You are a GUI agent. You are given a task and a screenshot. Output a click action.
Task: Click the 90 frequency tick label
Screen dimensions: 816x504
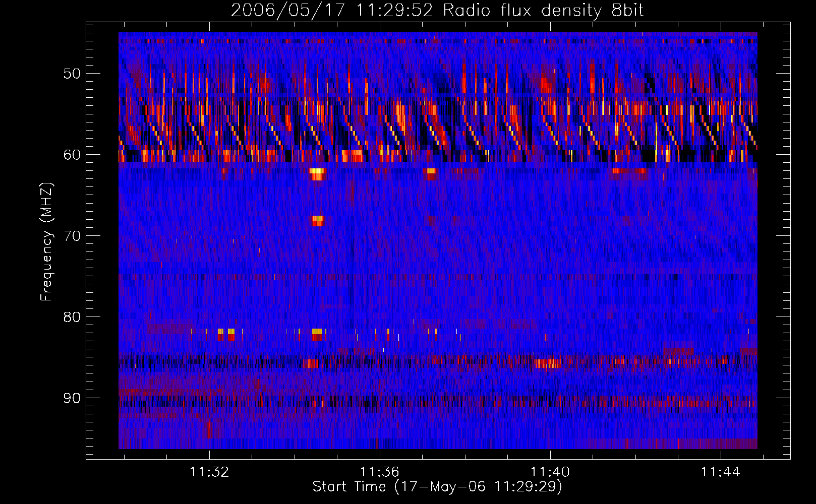click(x=72, y=398)
